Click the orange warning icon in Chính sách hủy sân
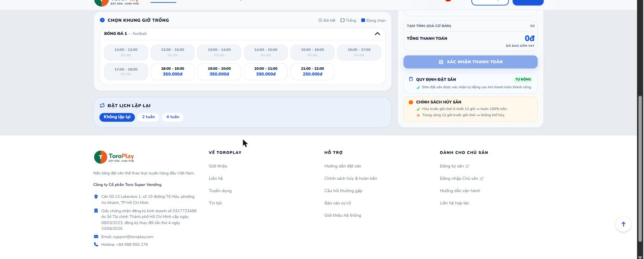 tap(411, 102)
